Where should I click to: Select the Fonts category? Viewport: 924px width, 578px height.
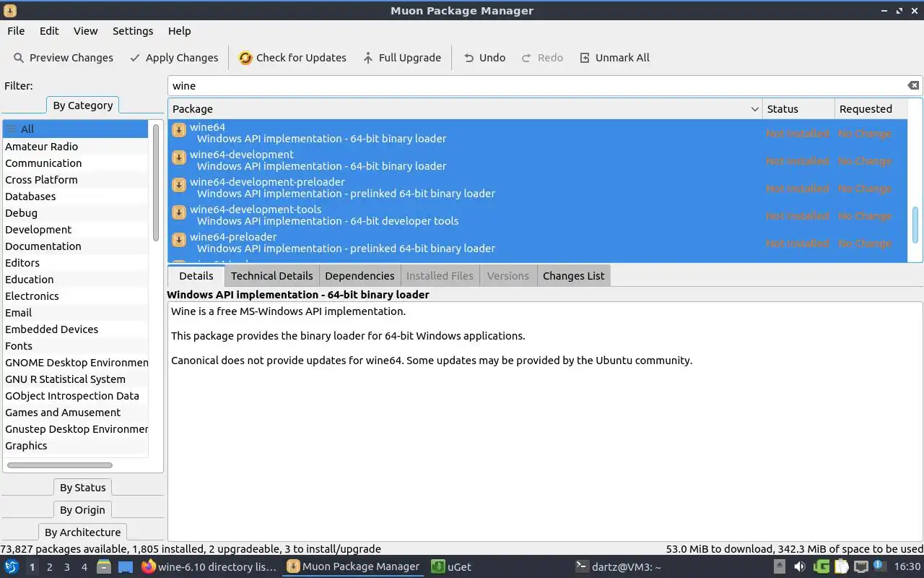point(76,346)
